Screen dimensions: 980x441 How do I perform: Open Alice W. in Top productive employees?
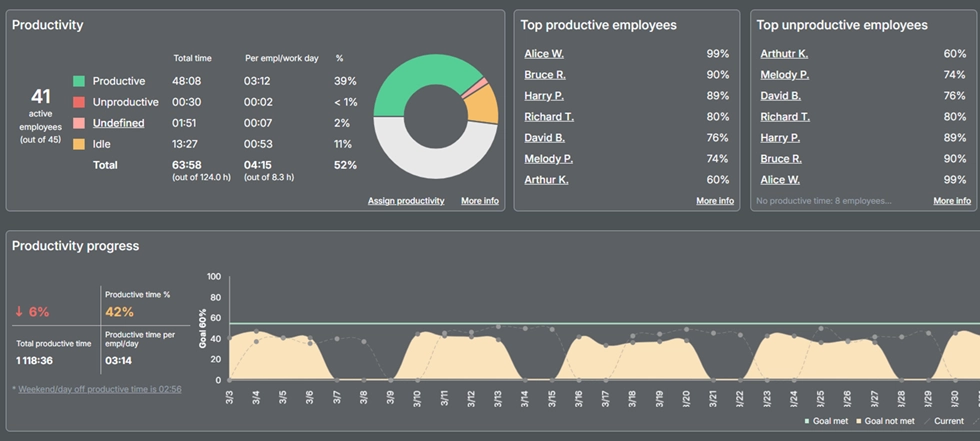(x=544, y=54)
